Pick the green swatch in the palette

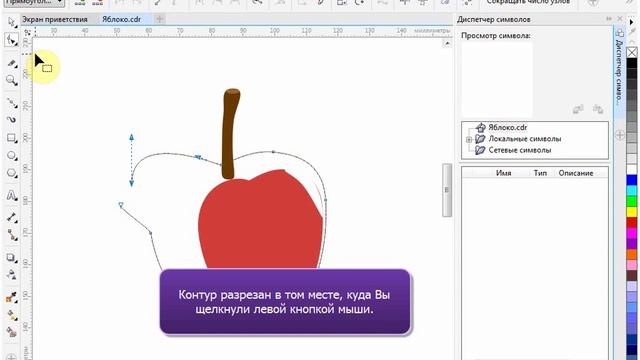point(632,201)
